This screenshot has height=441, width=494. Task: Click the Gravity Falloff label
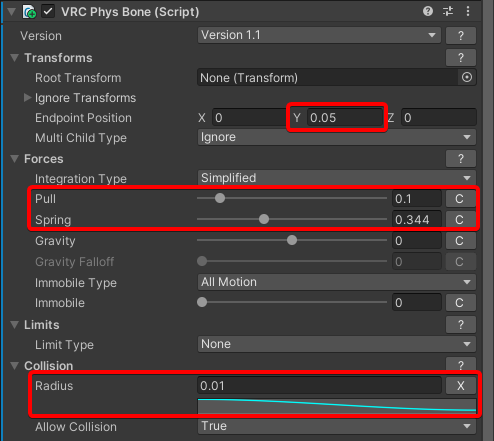(75, 262)
